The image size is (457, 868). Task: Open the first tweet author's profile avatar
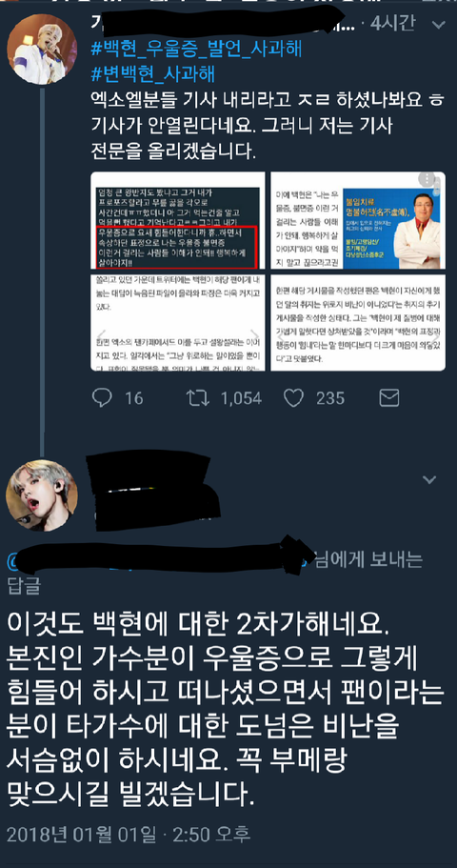(42, 49)
